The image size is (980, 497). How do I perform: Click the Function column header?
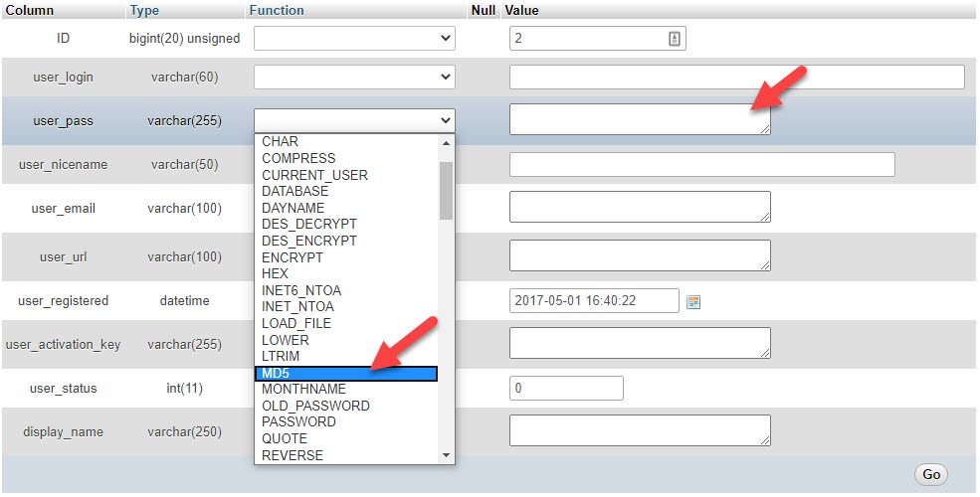coord(277,11)
